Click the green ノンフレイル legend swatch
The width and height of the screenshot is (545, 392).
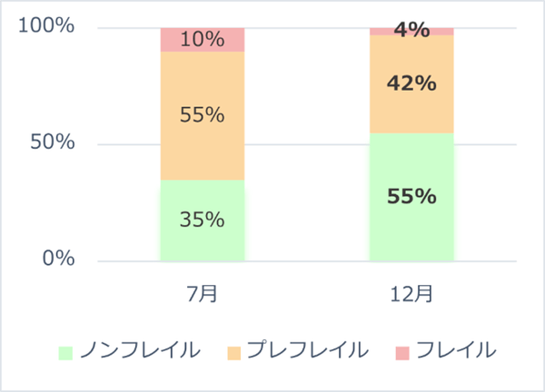pos(64,350)
